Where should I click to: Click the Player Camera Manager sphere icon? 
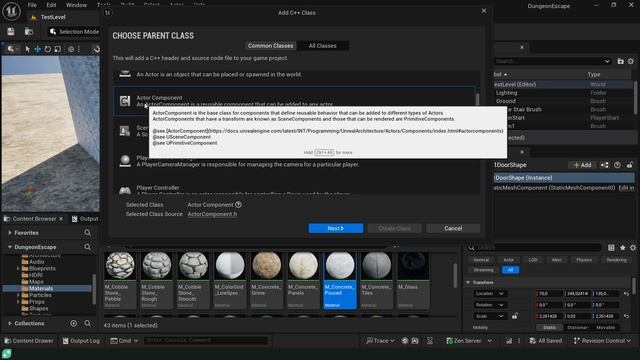coord(125,160)
